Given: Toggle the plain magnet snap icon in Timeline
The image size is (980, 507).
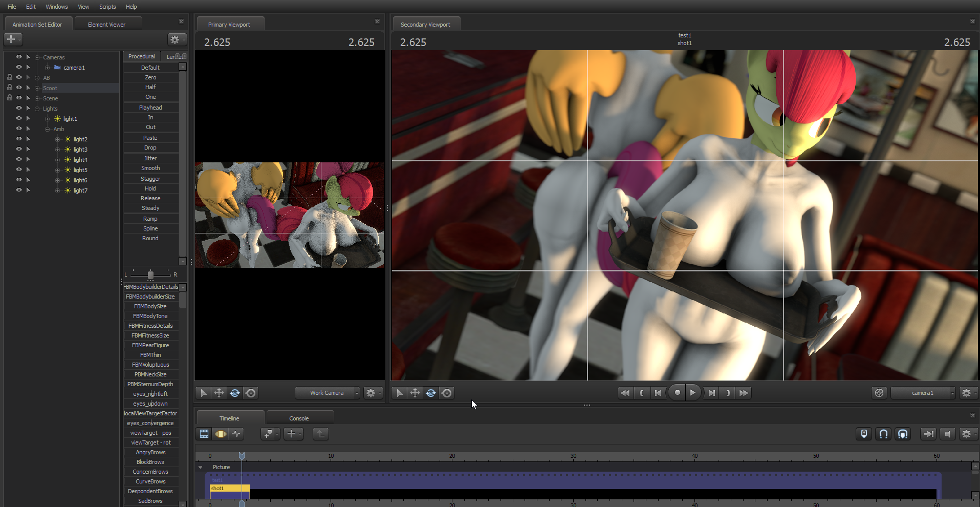Looking at the screenshot, I should pos(883,434).
